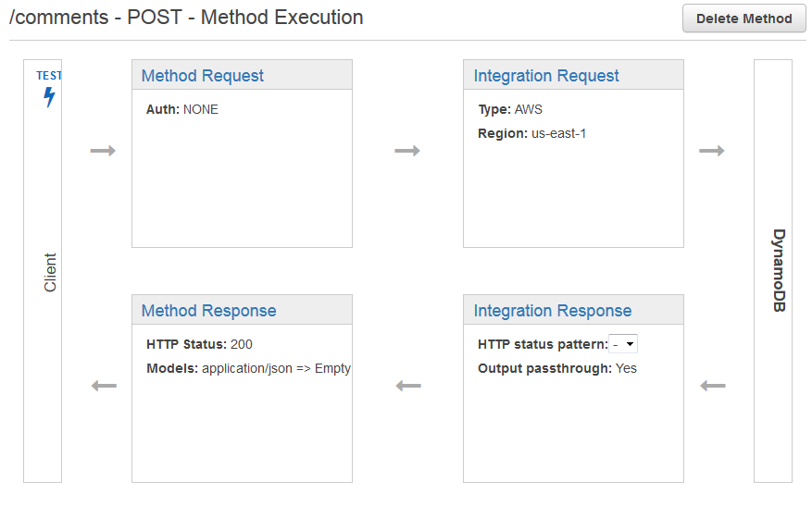
Task: Click the HTTP Status 200 entry
Action: [x=199, y=344]
